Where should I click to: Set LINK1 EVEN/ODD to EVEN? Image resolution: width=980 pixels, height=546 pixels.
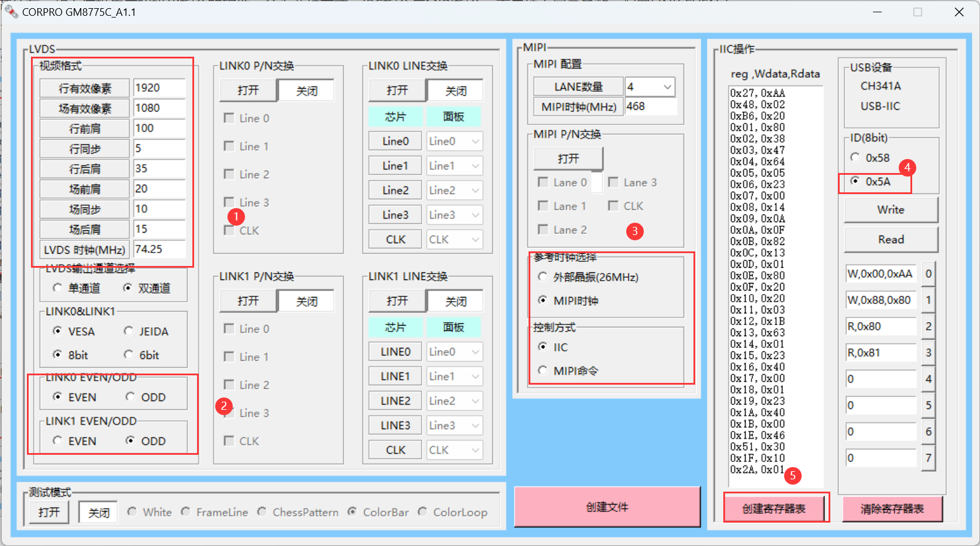[x=57, y=441]
